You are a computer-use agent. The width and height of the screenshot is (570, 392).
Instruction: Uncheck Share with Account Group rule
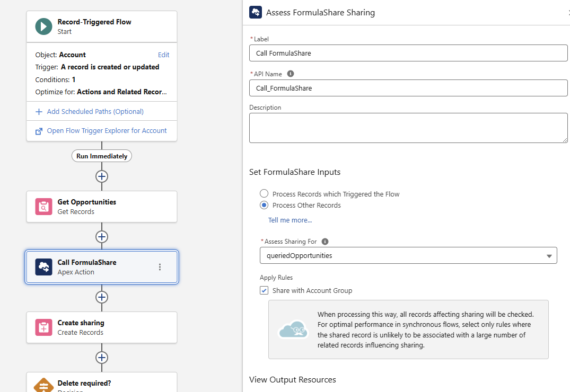click(x=264, y=290)
